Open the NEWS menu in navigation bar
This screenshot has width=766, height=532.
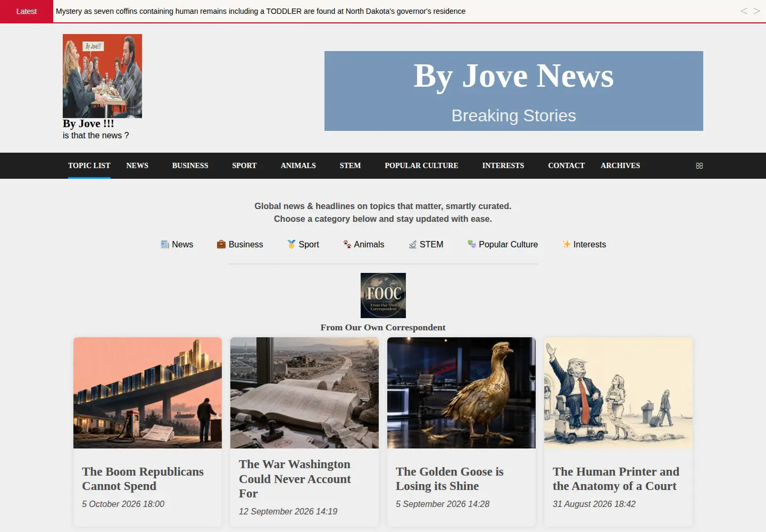[x=137, y=165]
